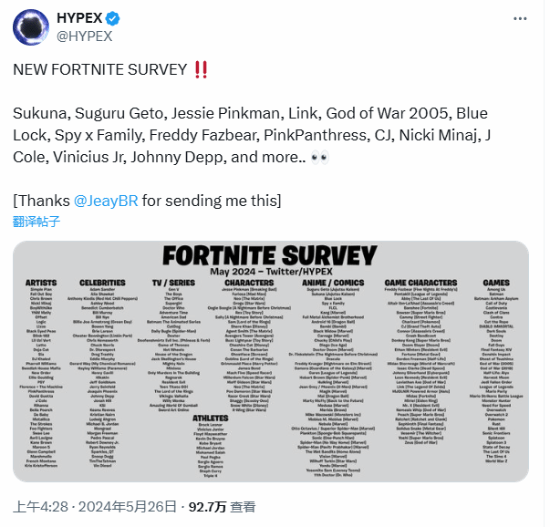Viewport: 550px width, 527px height.
Task: Click the red double exclamation emoji
Action: pyautogui.click(x=201, y=69)
